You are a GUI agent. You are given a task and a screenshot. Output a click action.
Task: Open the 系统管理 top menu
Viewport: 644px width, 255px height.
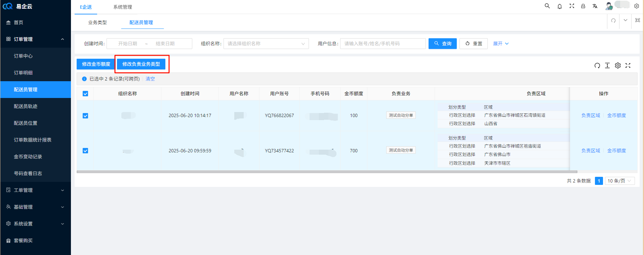[123, 7]
